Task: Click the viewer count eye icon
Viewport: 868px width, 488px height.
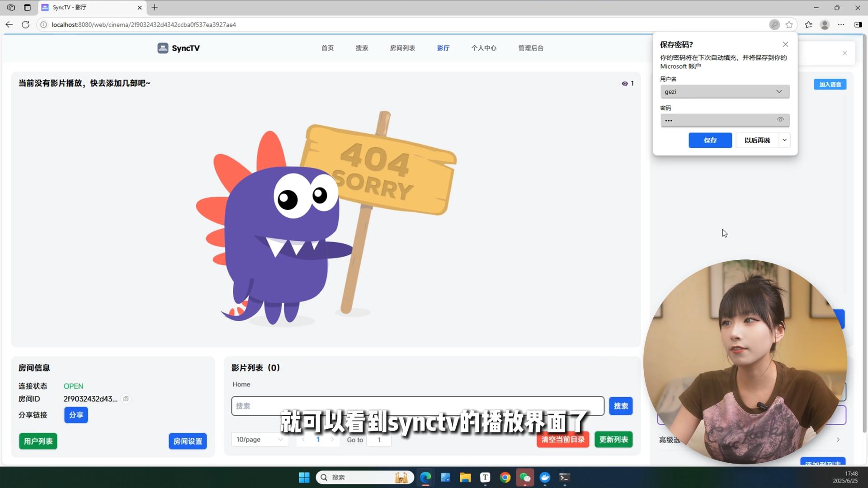Action: pos(625,84)
